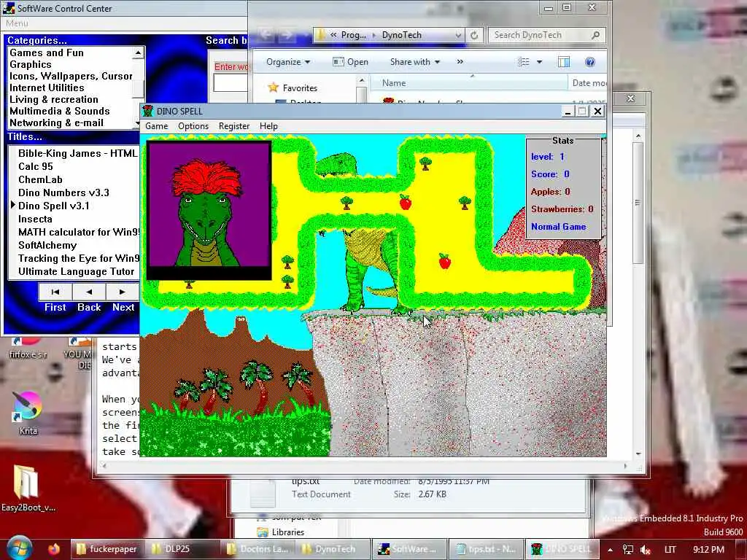Launch Firefox from taskbar
This screenshot has width=747, height=560.
(54, 549)
